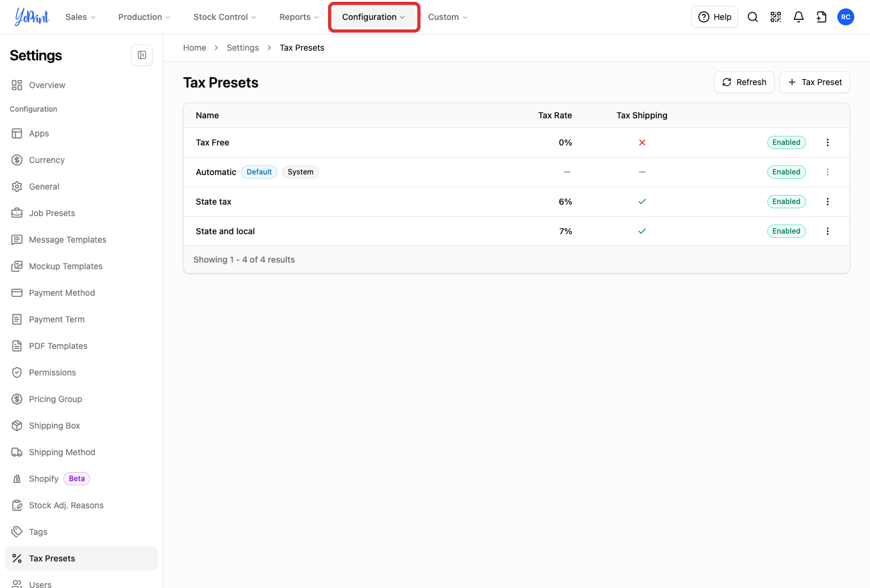Screen dimensions: 870x588
Task: Open Shipping Method settings
Action: [81, 452]
